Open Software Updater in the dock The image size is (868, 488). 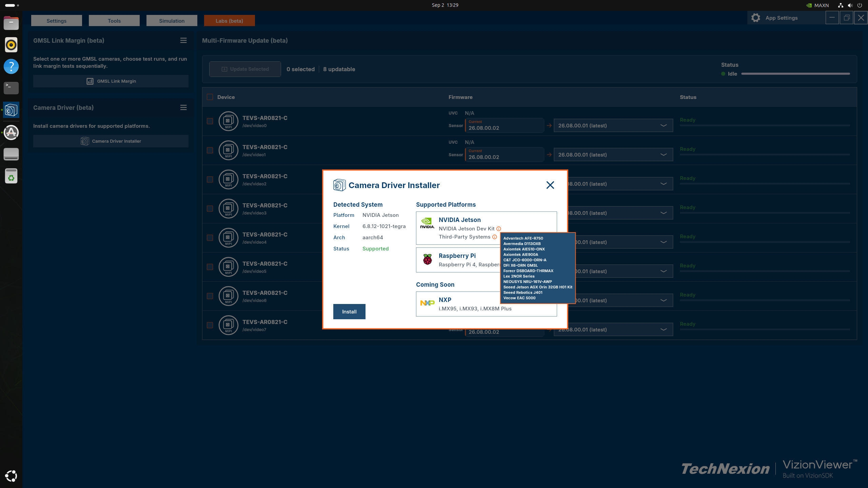(11, 132)
